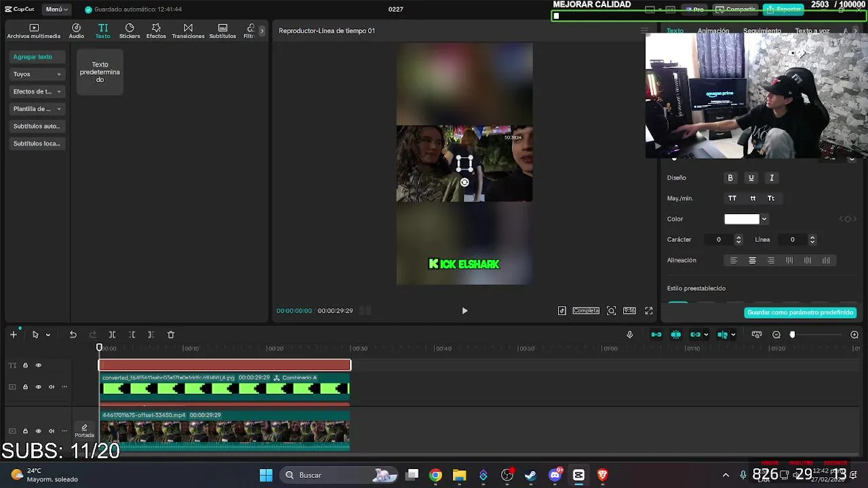The height and width of the screenshot is (488, 868).
Task: Expand the Efectos de texto category
Action: click(x=37, y=91)
